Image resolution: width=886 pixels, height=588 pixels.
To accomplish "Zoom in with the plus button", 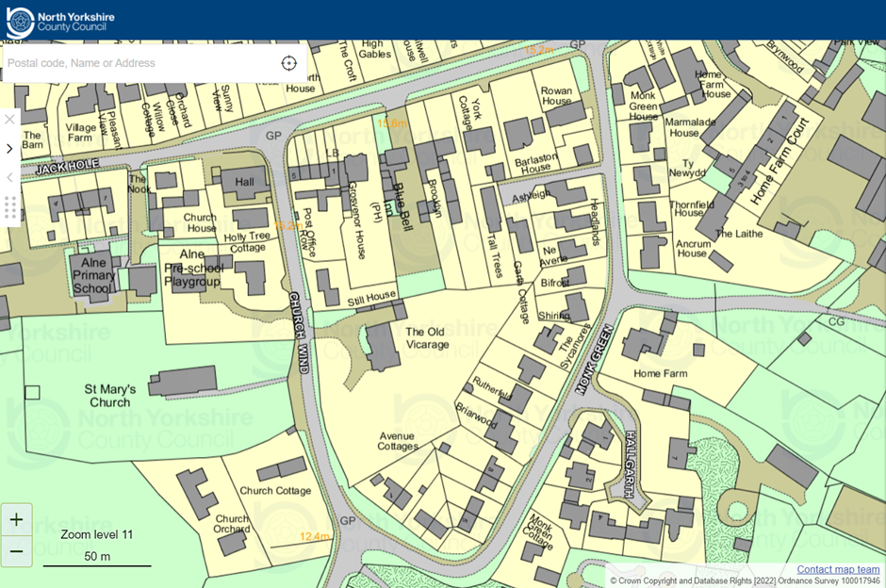I will [16, 519].
